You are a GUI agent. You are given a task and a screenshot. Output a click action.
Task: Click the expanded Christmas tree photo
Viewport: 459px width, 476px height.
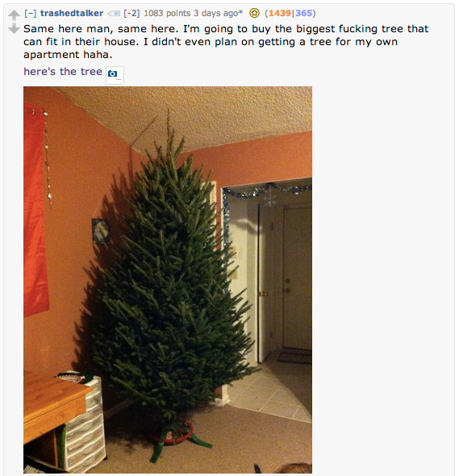pos(168,280)
